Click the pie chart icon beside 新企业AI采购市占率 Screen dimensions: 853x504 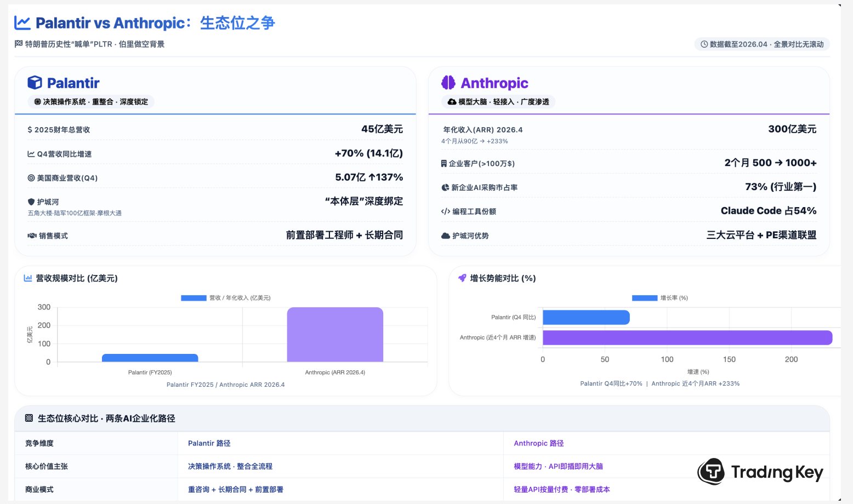click(445, 187)
